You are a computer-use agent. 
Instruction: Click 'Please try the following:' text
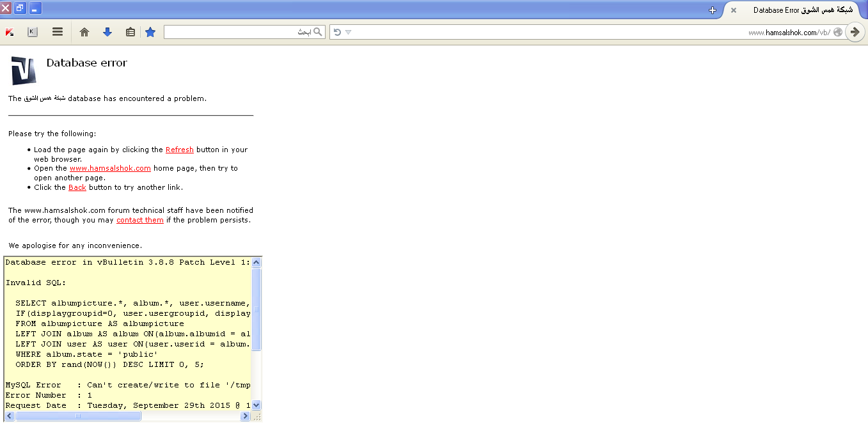pyautogui.click(x=52, y=134)
